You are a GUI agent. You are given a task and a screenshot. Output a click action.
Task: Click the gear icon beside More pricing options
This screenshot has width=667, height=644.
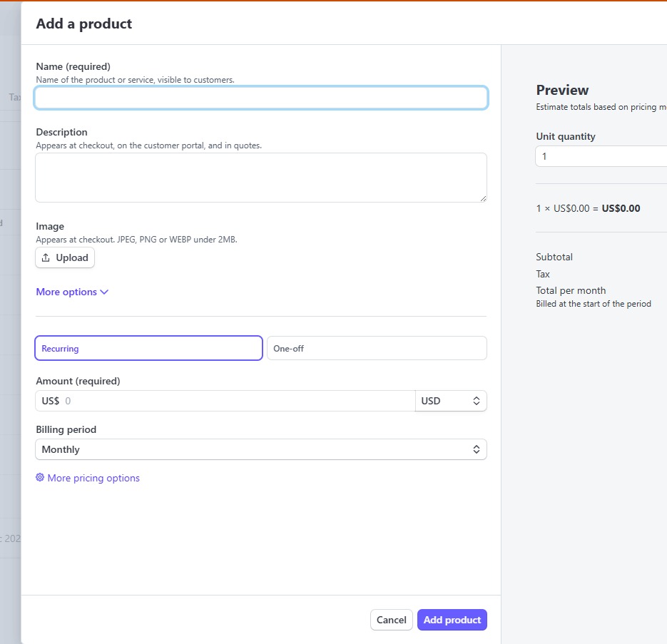pos(40,477)
